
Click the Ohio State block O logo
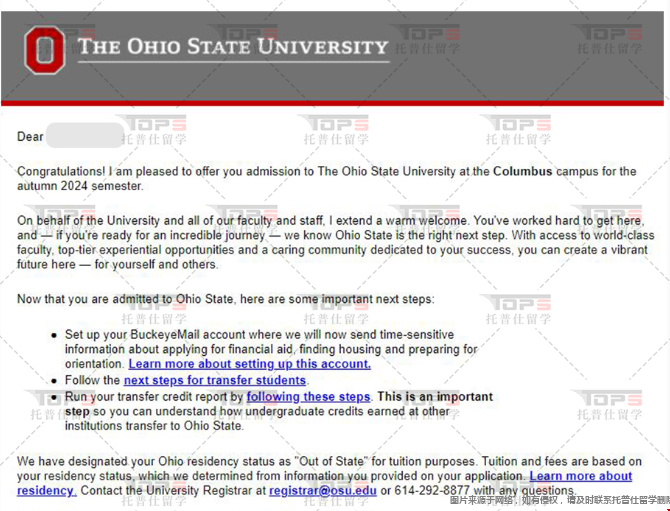[x=44, y=50]
